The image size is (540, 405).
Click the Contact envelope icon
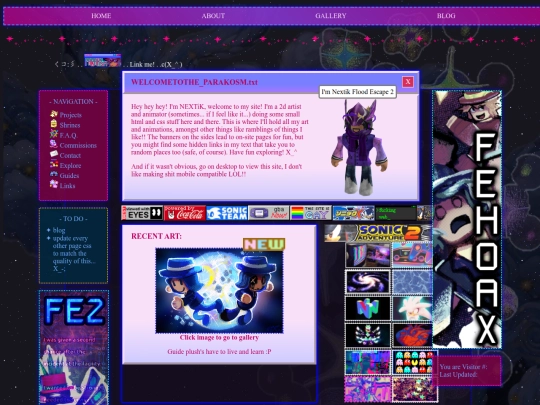click(54, 154)
